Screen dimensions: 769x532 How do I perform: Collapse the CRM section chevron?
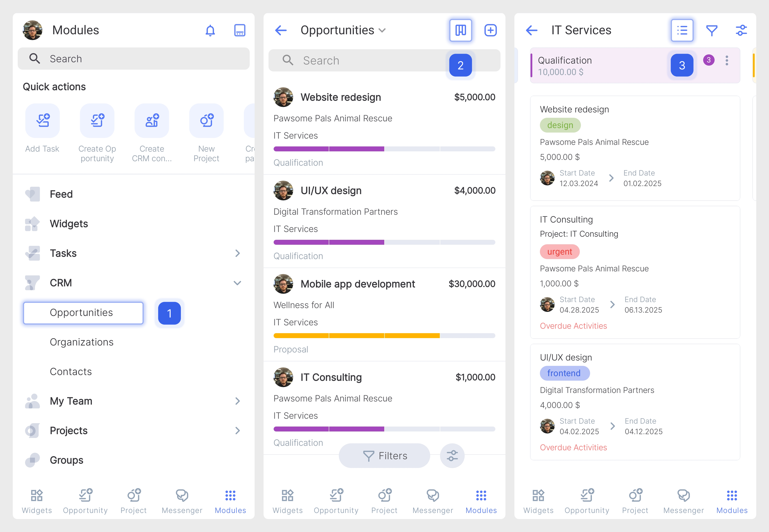(x=237, y=283)
